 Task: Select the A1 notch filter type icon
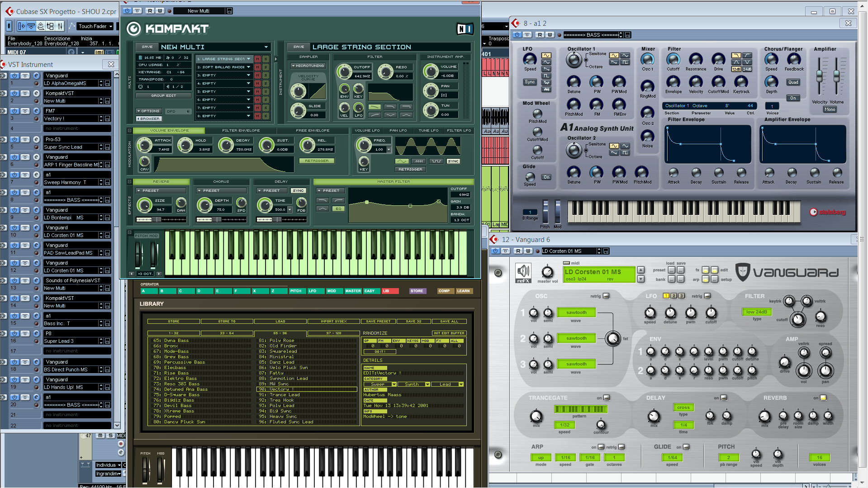[x=747, y=62]
